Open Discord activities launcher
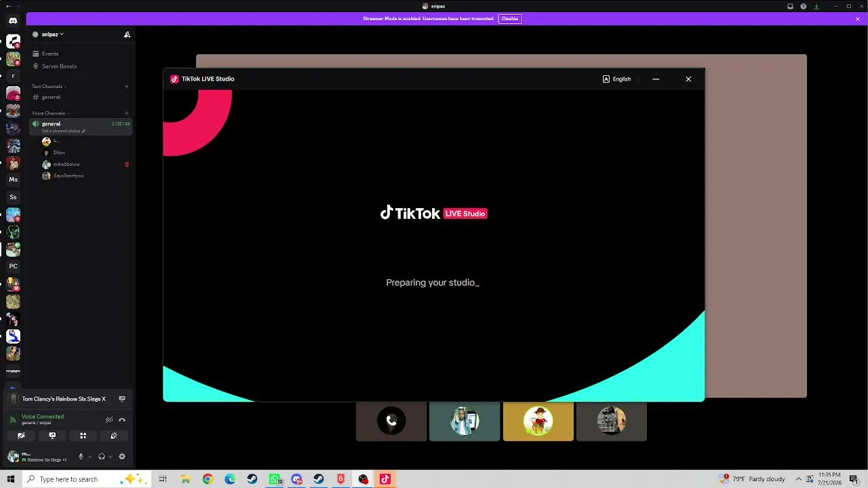The image size is (868, 488). pos(83,436)
